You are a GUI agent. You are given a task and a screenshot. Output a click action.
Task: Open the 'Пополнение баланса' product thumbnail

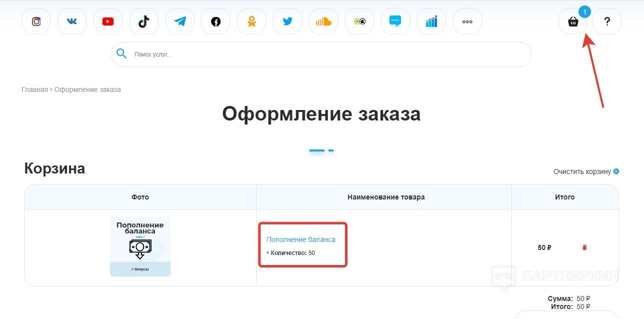click(140, 246)
